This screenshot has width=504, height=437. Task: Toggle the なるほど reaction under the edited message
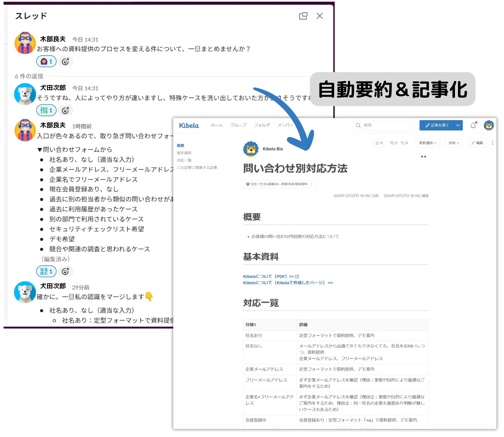point(46,271)
